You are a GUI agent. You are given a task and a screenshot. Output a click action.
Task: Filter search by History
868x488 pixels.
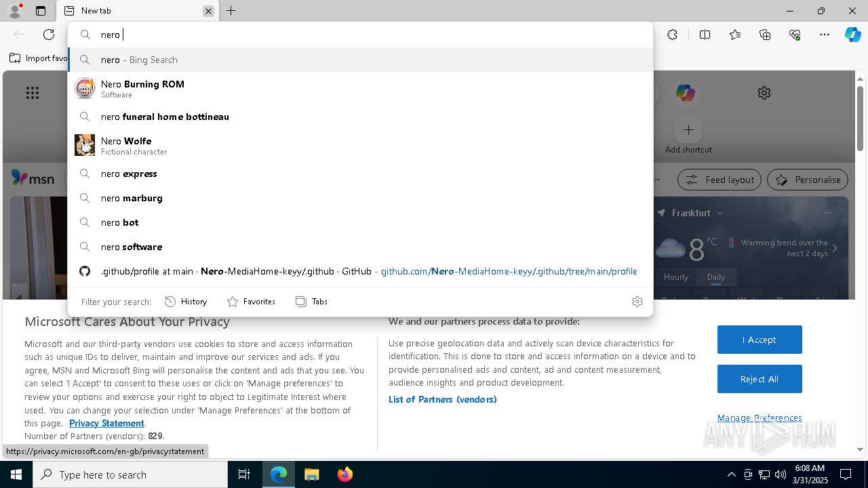point(186,302)
